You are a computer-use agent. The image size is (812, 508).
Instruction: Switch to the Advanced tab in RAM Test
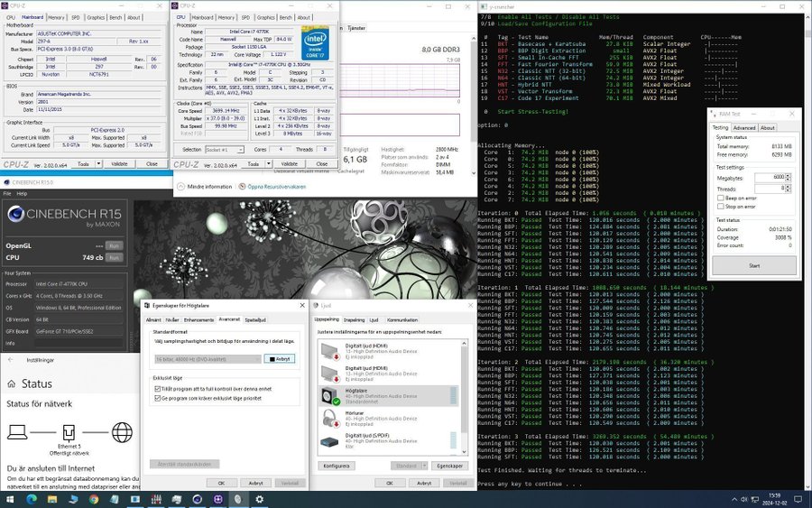click(744, 127)
